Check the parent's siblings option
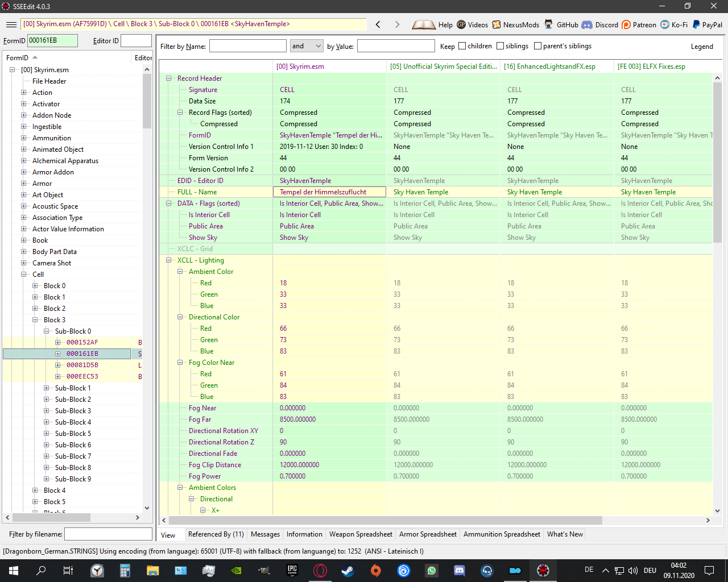The height and width of the screenshot is (582, 728). [538, 46]
